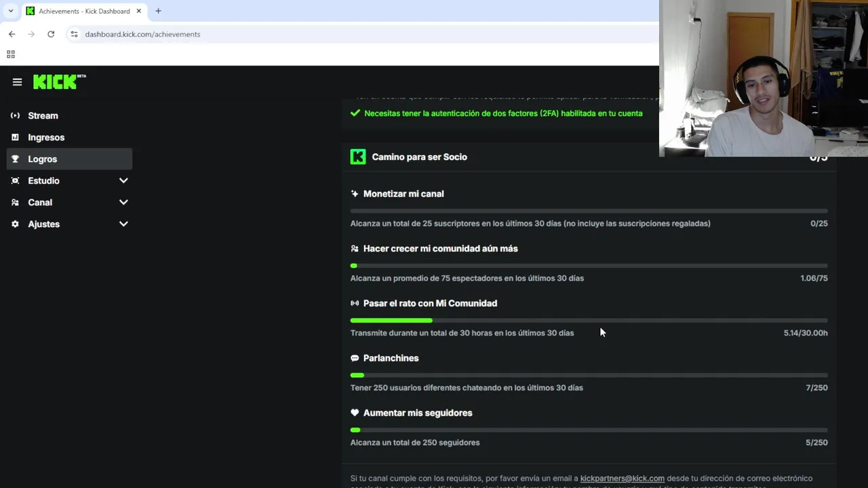Image resolution: width=868 pixels, height=488 pixels.
Task: Click the 250 usuarios chateando description text
Action: pyautogui.click(x=467, y=388)
